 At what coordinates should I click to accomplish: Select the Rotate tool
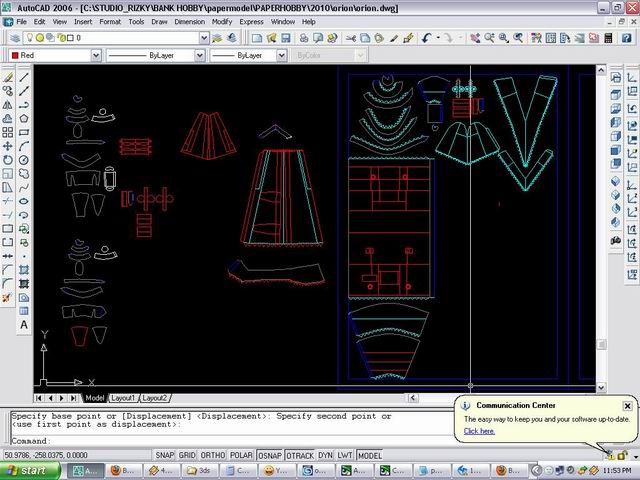(8, 160)
